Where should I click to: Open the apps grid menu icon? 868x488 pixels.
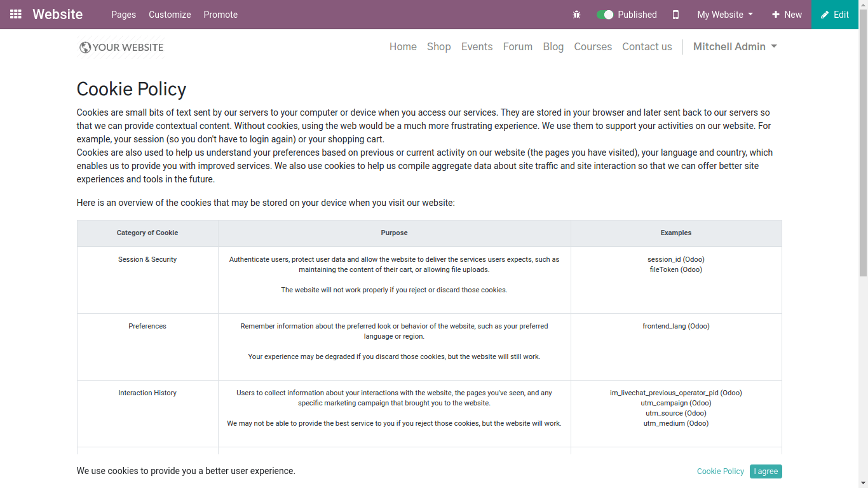(16, 14)
